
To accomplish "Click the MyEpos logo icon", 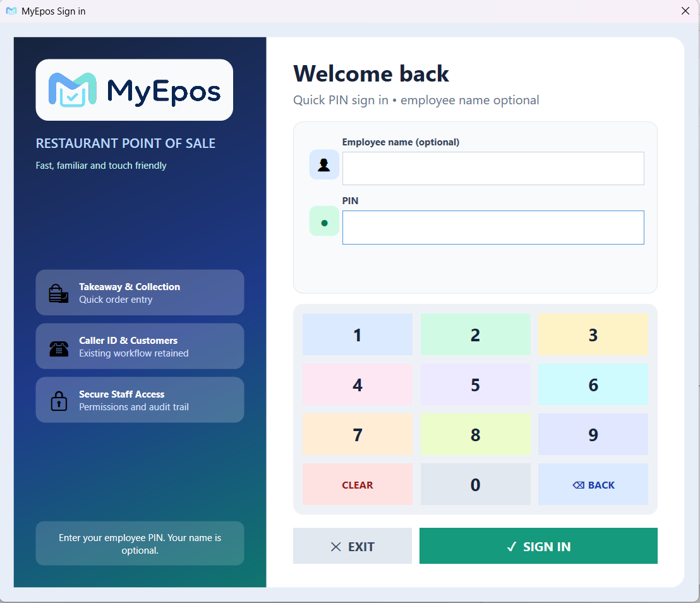I will coord(72,90).
